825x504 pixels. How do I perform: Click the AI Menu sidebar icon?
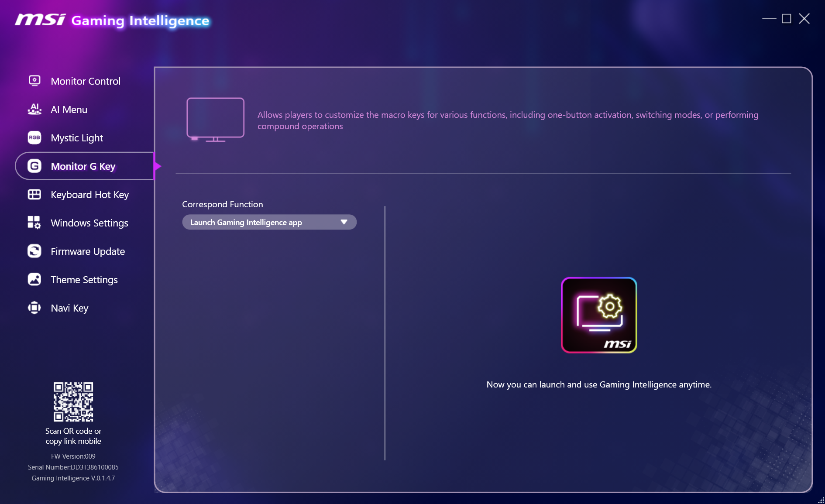pyautogui.click(x=34, y=109)
